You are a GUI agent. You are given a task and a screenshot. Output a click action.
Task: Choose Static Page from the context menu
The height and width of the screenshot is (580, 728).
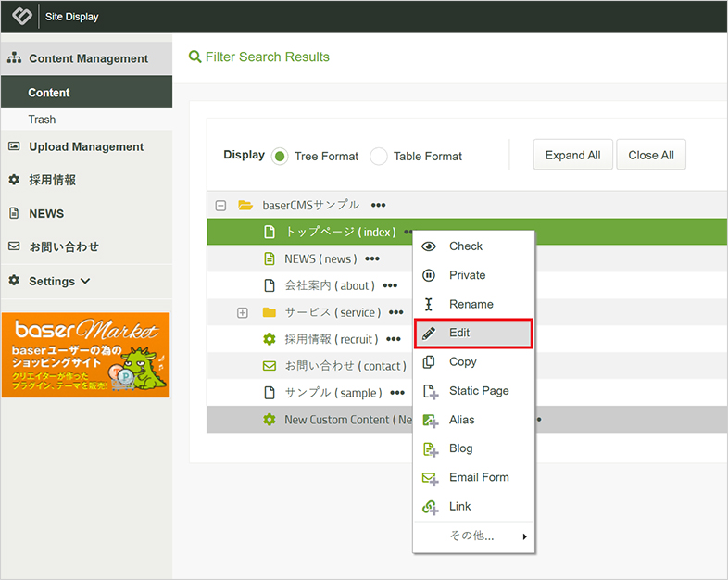point(478,391)
